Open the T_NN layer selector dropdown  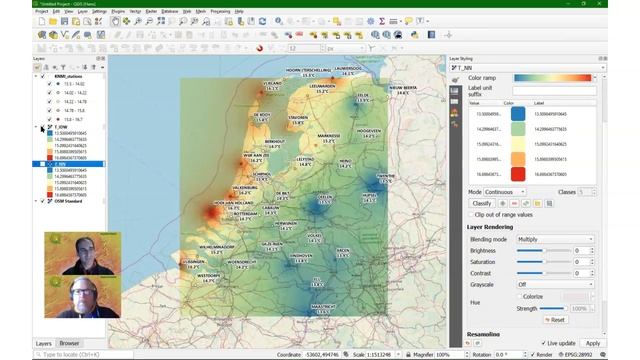[528, 68]
